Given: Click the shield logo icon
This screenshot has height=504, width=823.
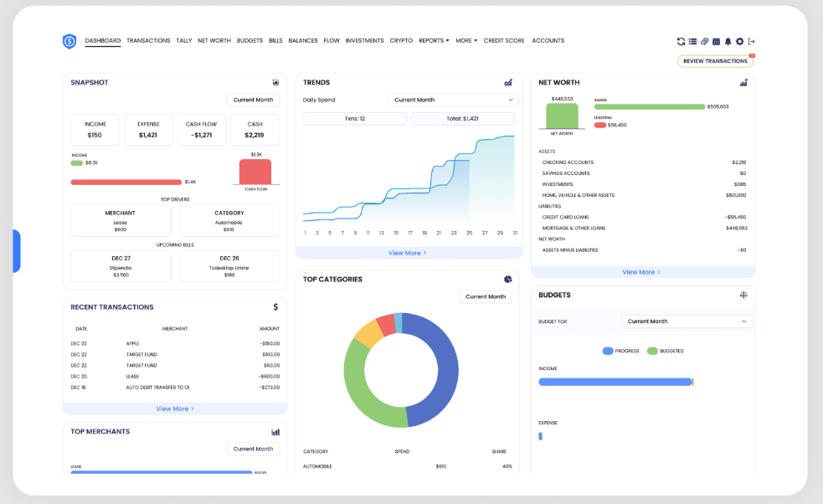Looking at the screenshot, I should pos(69,41).
